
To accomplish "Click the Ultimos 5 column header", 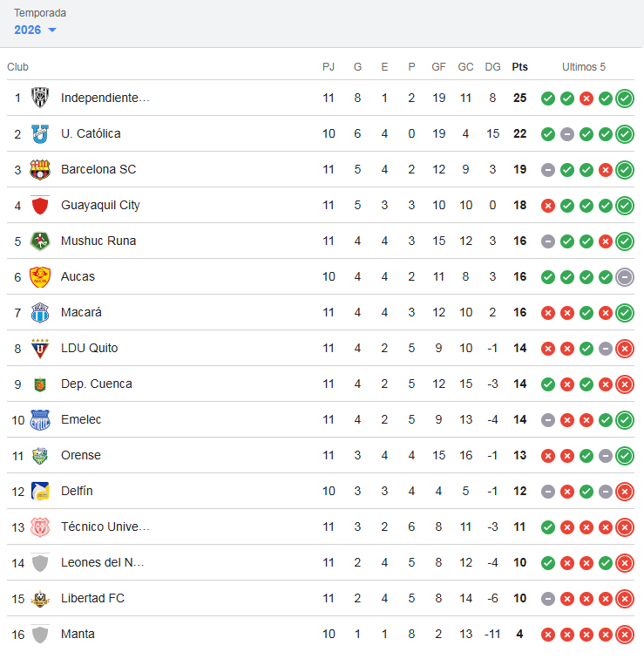I will pyautogui.click(x=583, y=66).
